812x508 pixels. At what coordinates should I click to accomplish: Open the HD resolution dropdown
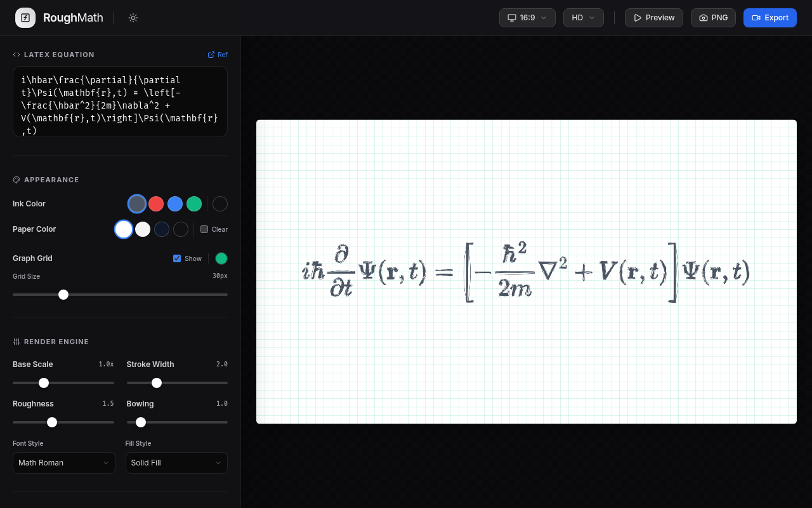584,18
